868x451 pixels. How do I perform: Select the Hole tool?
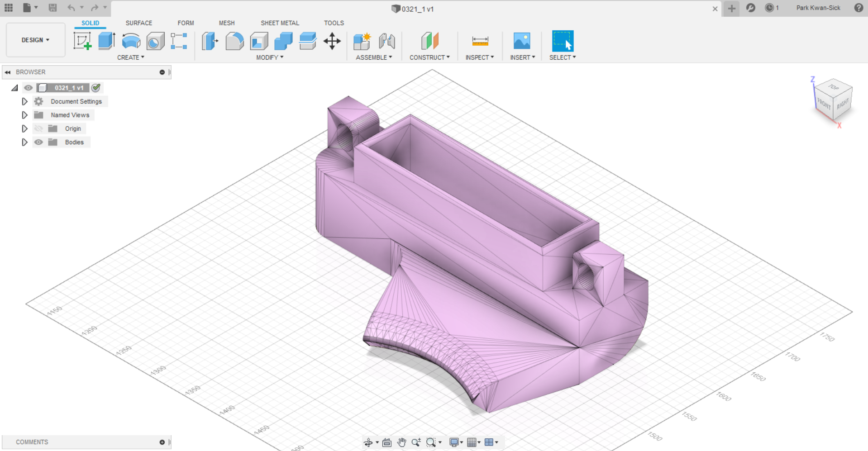(155, 41)
